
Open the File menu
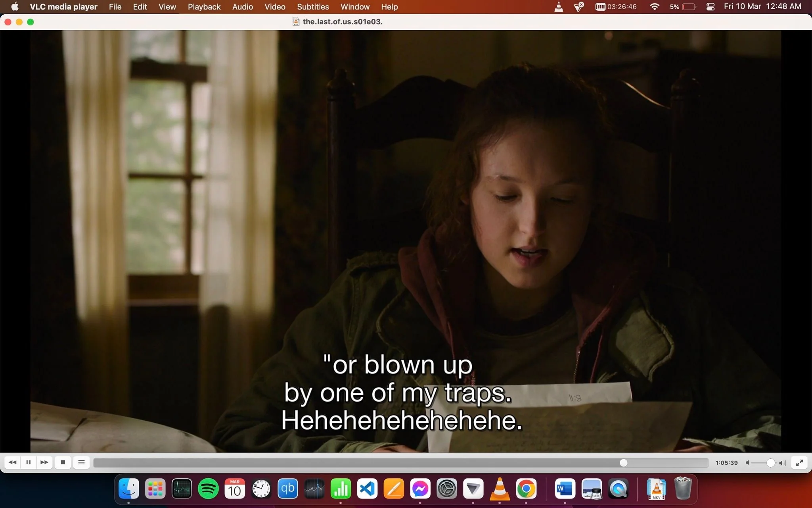pos(115,7)
